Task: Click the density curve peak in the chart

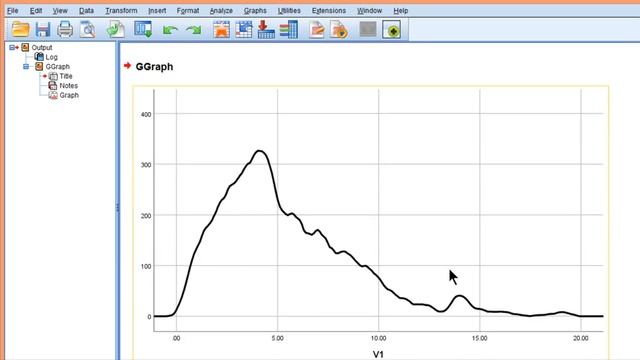Action: tap(259, 151)
